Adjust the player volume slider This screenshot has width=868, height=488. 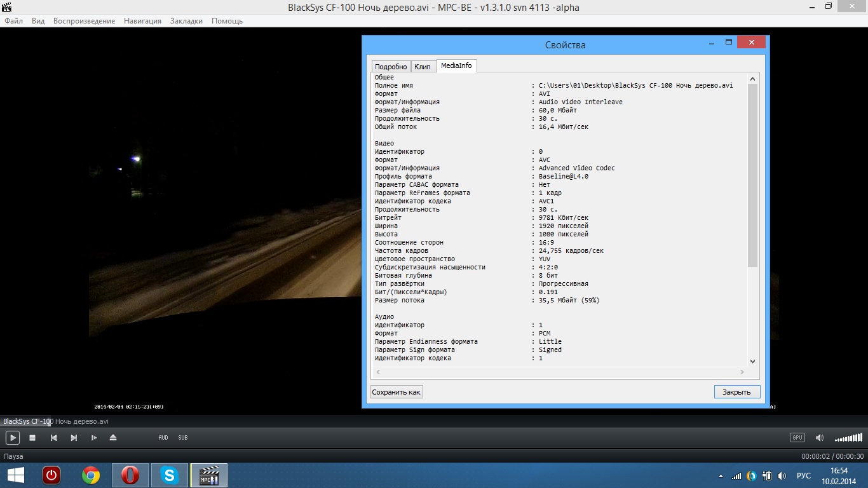pyautogui.click(x=848, y=438)
